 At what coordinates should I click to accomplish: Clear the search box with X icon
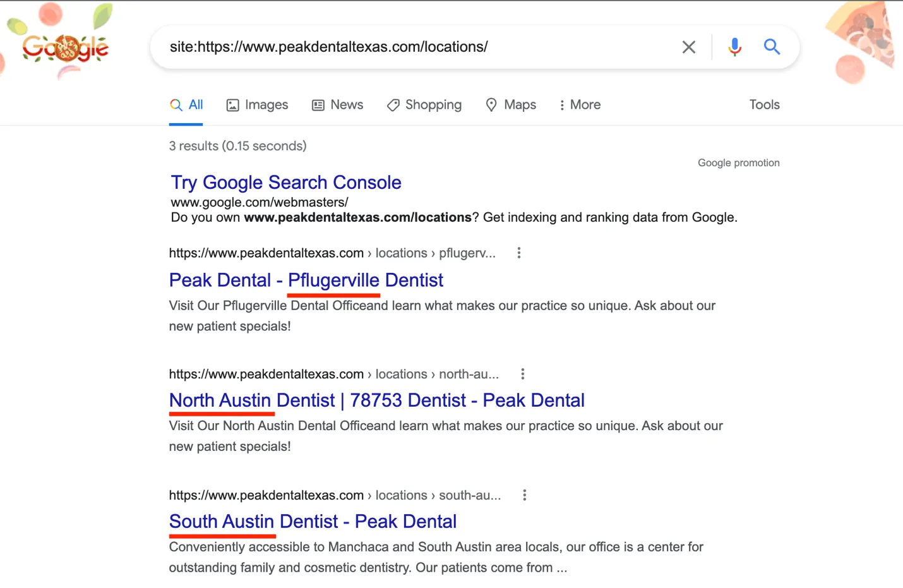(689, 47)
